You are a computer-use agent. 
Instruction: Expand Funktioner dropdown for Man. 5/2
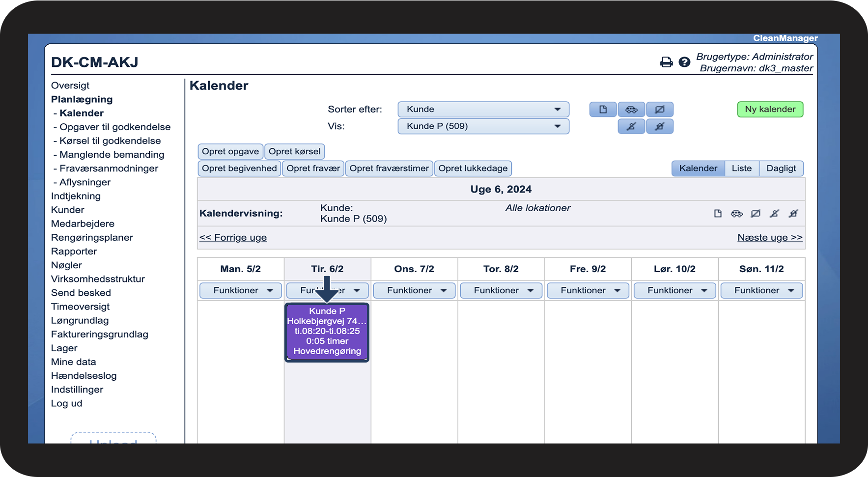pos(241,290)
